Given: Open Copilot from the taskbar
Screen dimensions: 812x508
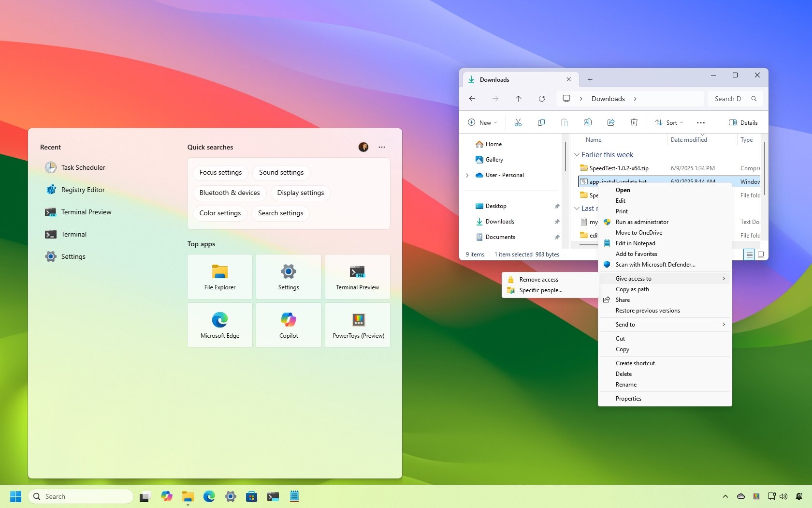Looking at the screenshot, I should click(x=167, y=496).
